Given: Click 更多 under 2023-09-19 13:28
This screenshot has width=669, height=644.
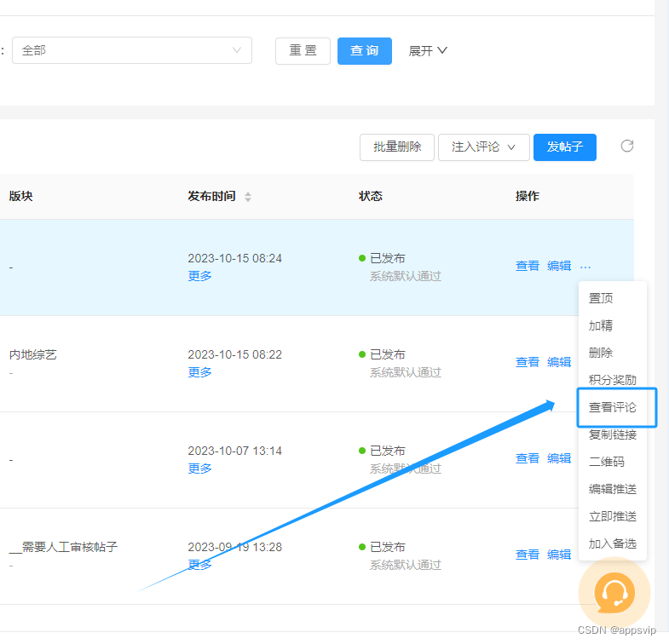Looking at the screenshot, I should click(x=199, y=565).
